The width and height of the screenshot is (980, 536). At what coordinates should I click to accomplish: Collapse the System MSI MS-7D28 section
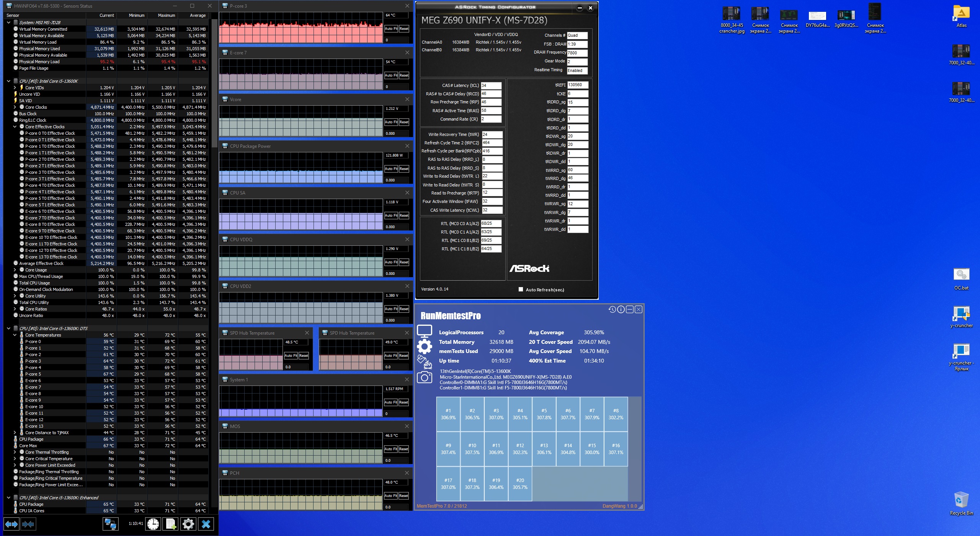(x=8, y=23)
